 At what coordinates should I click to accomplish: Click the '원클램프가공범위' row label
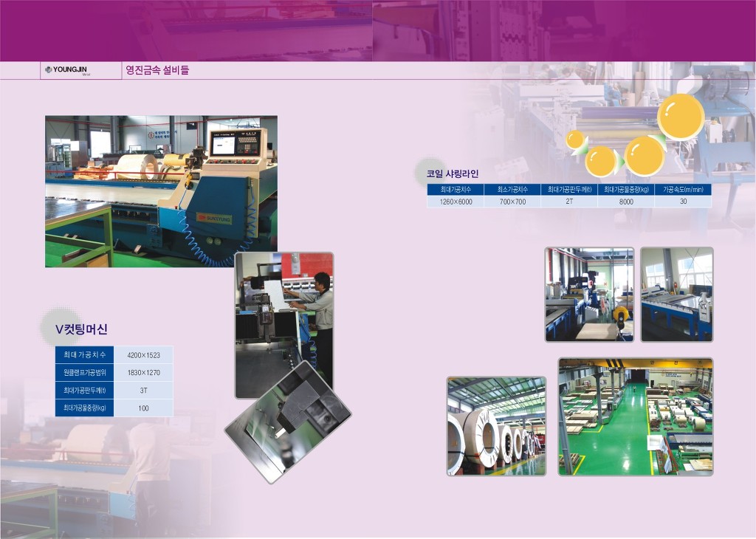tap(84, 373)
